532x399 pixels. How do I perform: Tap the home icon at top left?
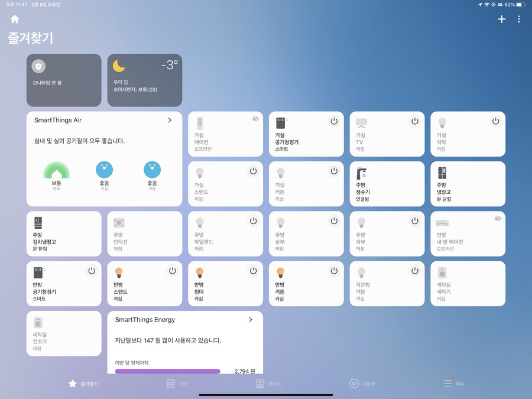15,19
